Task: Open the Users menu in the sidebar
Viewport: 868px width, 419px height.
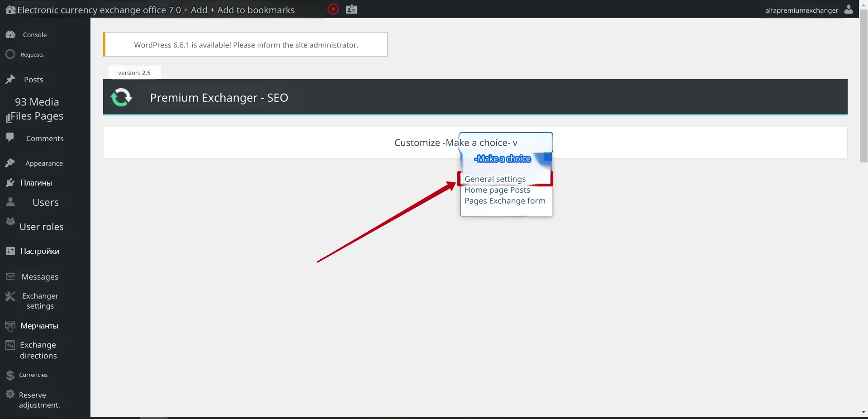Action: click(x=45, y=203)
